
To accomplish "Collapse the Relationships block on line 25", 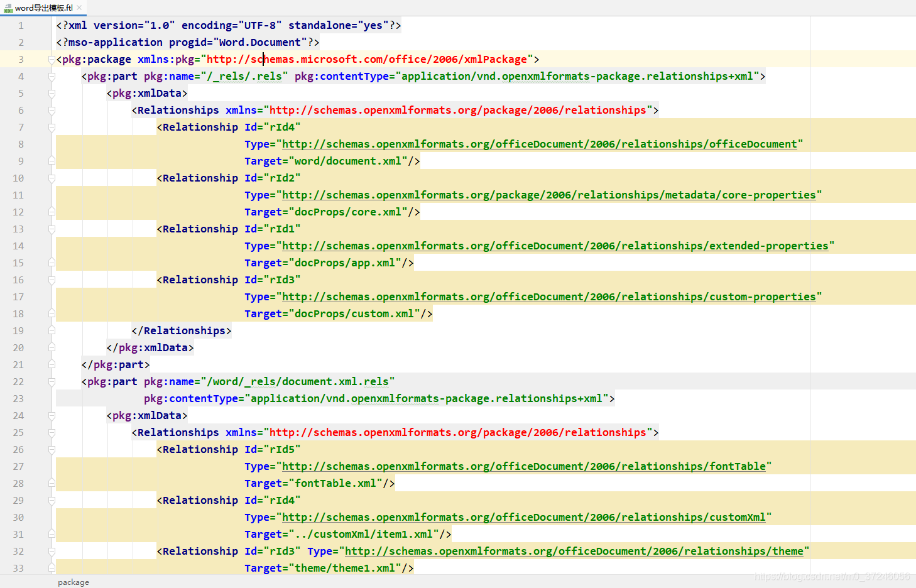I will coord(52,433).
